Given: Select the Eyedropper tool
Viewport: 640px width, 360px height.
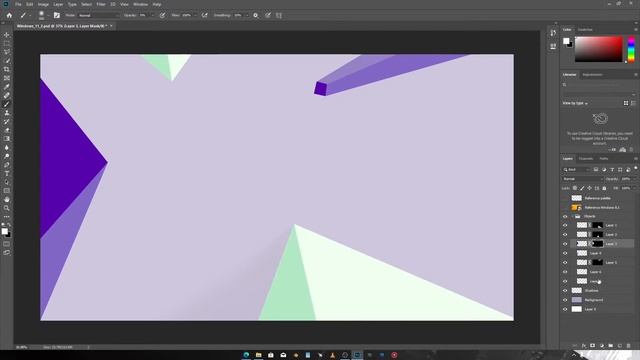Looking at the screenshot, I should 7,87.
